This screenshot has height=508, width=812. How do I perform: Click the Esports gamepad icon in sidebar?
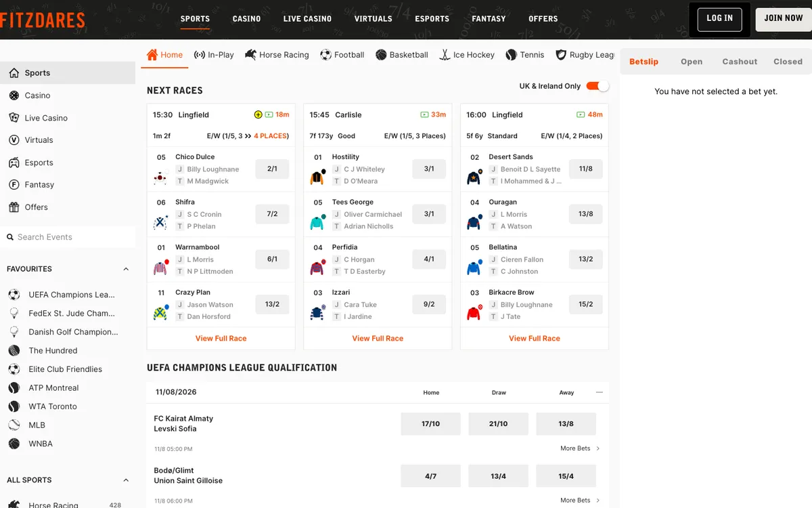pyautogui.click(x=14, y=163)
